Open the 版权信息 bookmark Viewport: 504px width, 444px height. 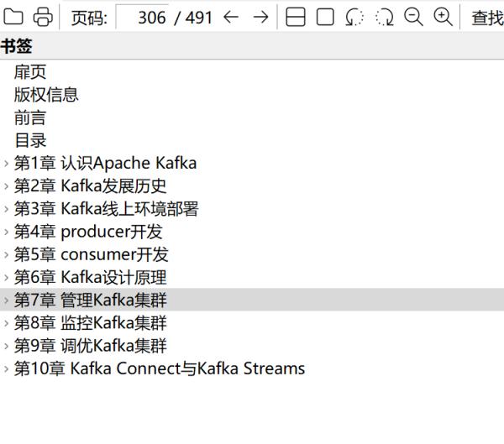(x=46, y=95)
